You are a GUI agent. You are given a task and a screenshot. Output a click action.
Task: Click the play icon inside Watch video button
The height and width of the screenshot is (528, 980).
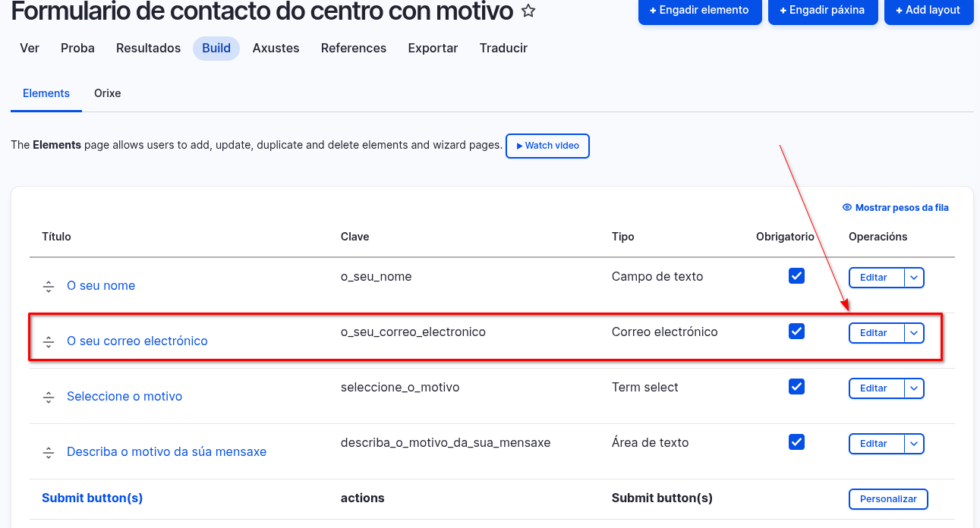click(519, 146)
